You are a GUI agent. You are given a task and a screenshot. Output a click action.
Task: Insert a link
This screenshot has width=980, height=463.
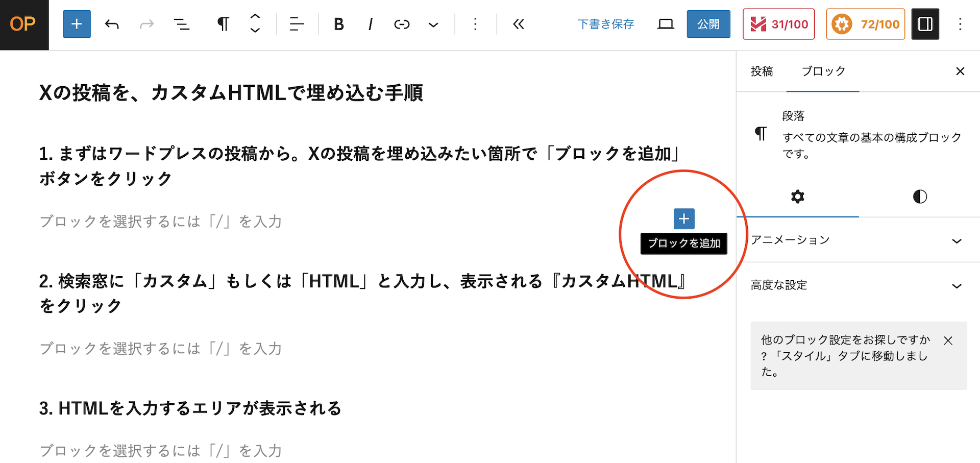[402, 24]
